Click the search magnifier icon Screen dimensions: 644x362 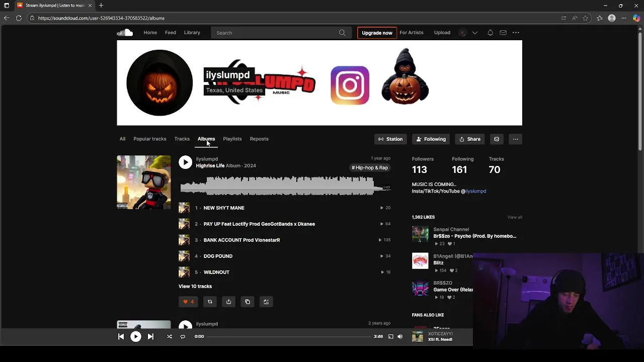(342, 33)
